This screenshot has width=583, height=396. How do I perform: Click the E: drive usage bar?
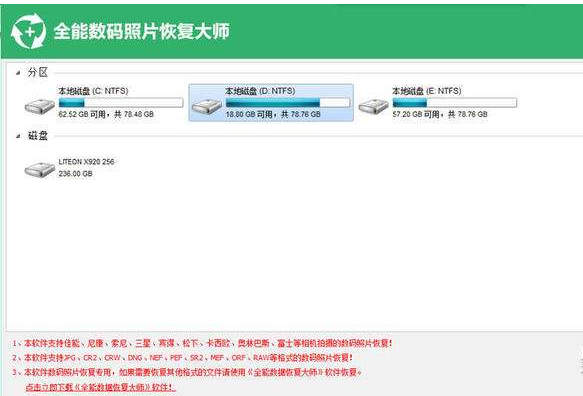click(x=455, y=103)
